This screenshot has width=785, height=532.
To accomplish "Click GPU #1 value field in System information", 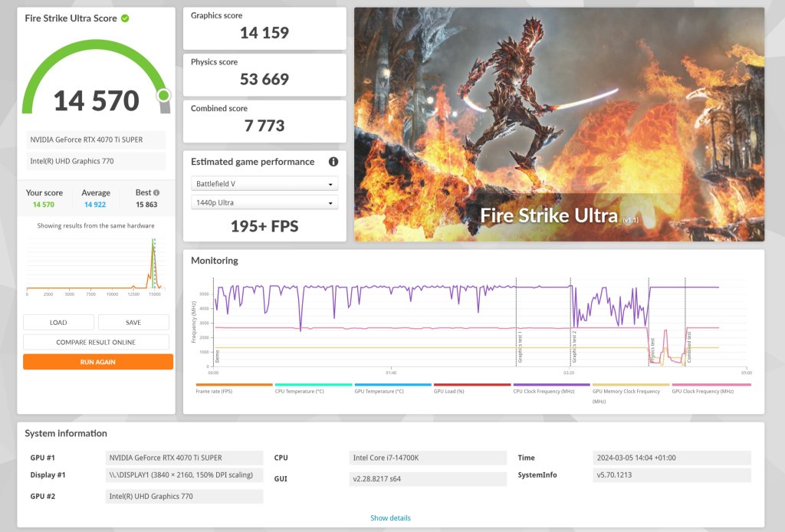I will [184, 458].
